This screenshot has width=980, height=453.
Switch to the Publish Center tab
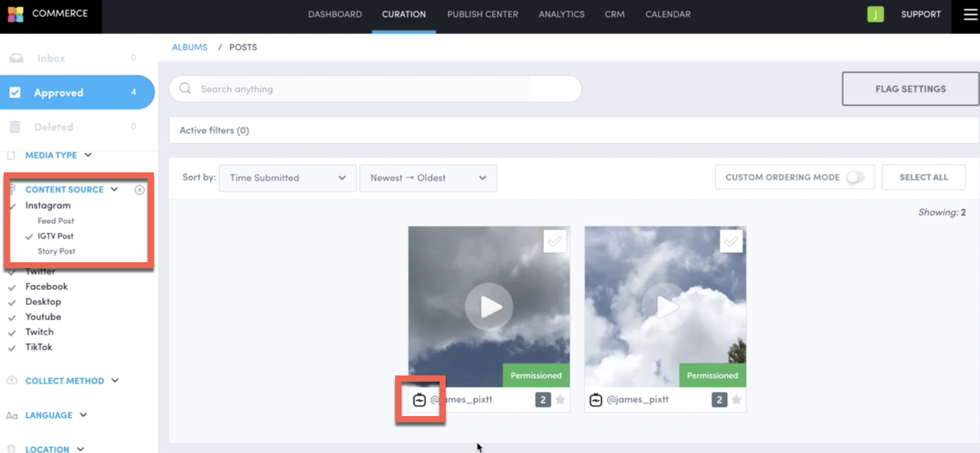pyautogui.click(x=483, y=14)
